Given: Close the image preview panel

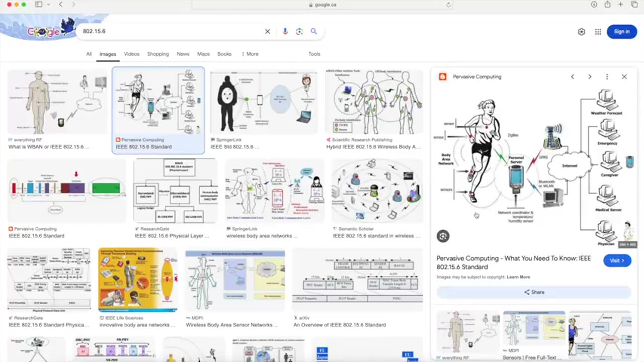Looking at the screenshot, I should (x=624, y=77).
